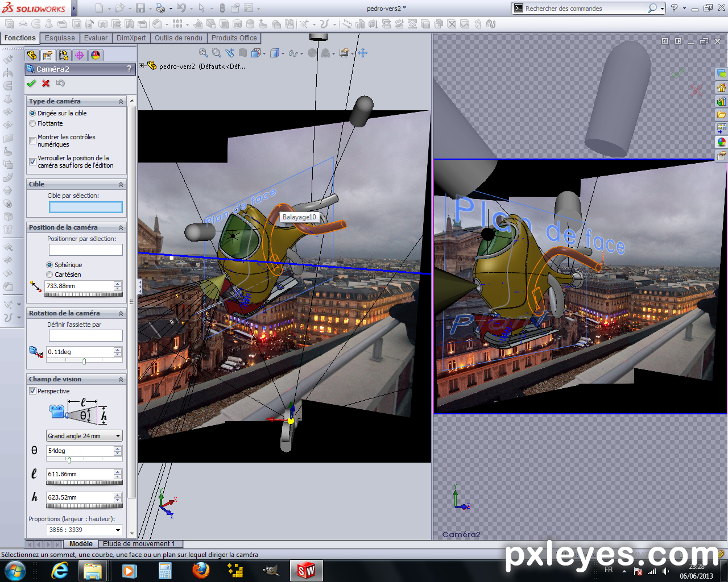Switch to Evaluer tab
728x582 pixels.
[x=96, y=38]
